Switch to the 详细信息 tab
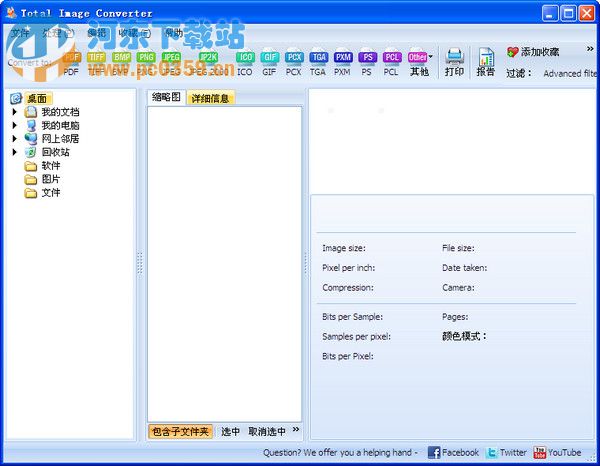This screenshot has height=466, width=600. pyautogui.click(x=210, y=98)
